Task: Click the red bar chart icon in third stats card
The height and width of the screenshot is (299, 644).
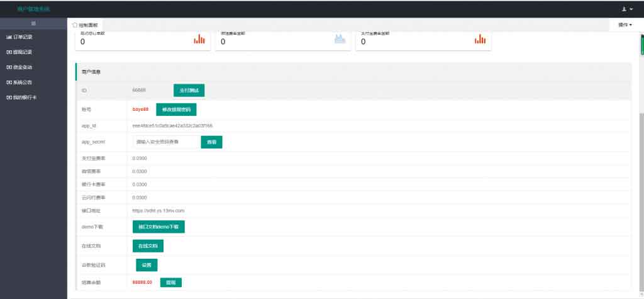Action: coord(480,40)
